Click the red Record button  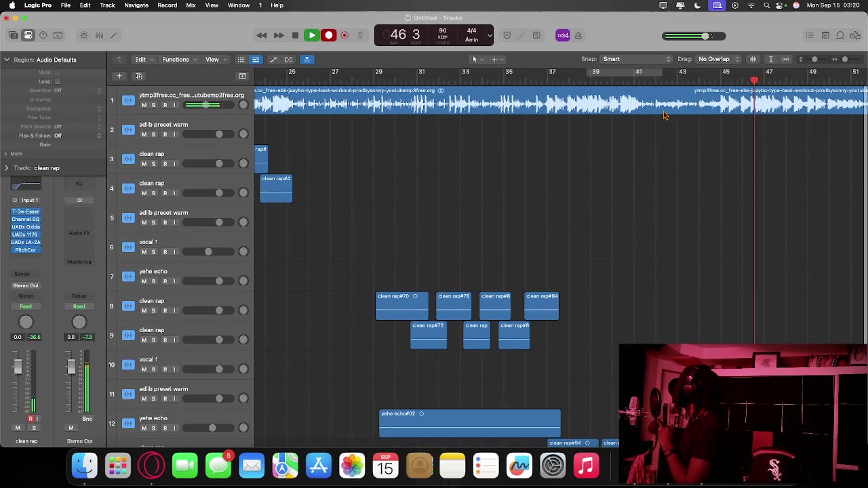(329, 35)
